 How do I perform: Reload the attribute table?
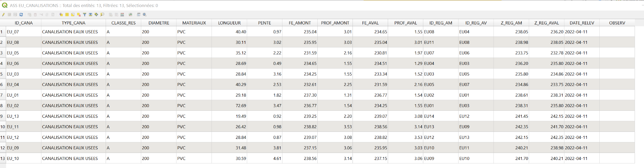pyautogui.click(x=21, y=15)
